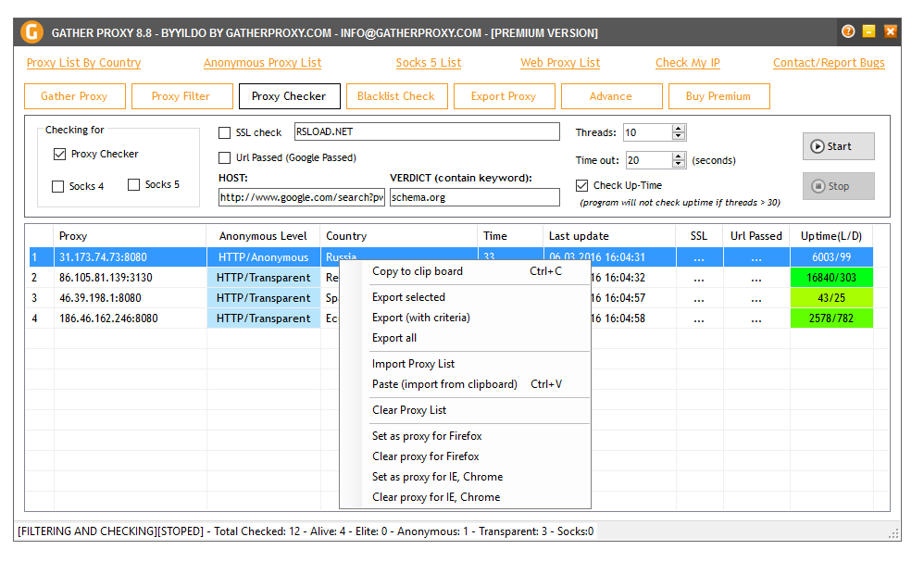Click the VERDICT keyword input field
The height and width of the screenshot is (562, 924).
[474, 197]
